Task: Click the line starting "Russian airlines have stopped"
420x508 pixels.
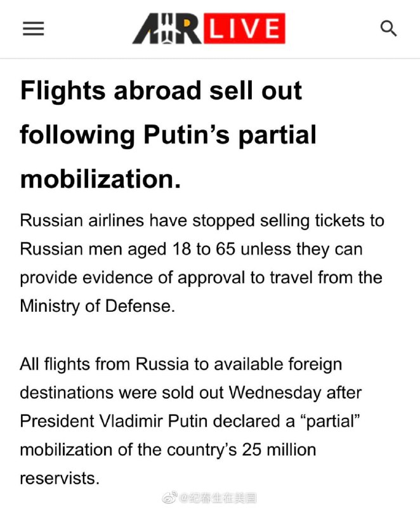Action: pyautogui.click(x=202, y=221)
